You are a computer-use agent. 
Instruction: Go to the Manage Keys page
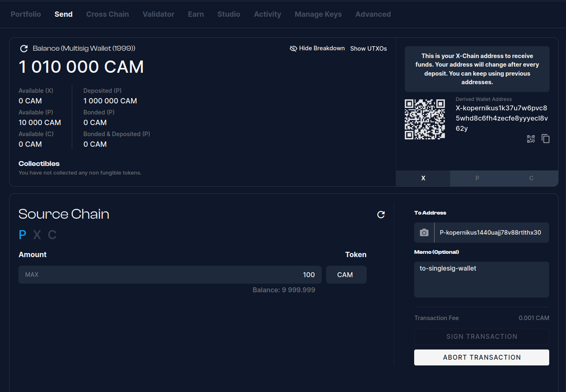pyautogui.click(x=318, y=14)
